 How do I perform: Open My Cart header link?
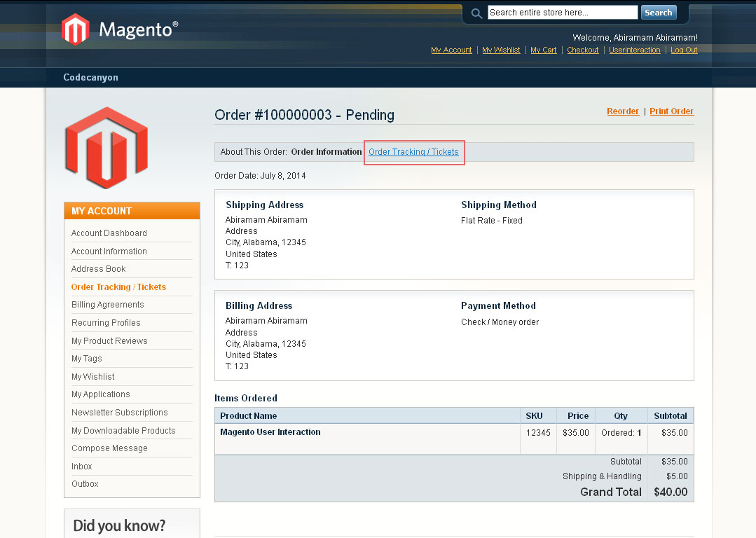point(544,50)
